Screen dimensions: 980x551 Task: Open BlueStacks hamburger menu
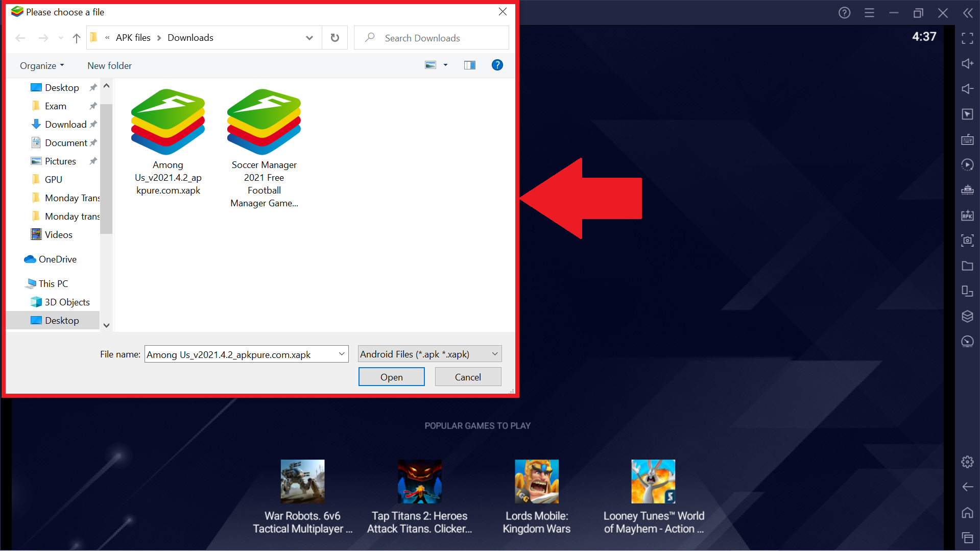click(869, 13)
